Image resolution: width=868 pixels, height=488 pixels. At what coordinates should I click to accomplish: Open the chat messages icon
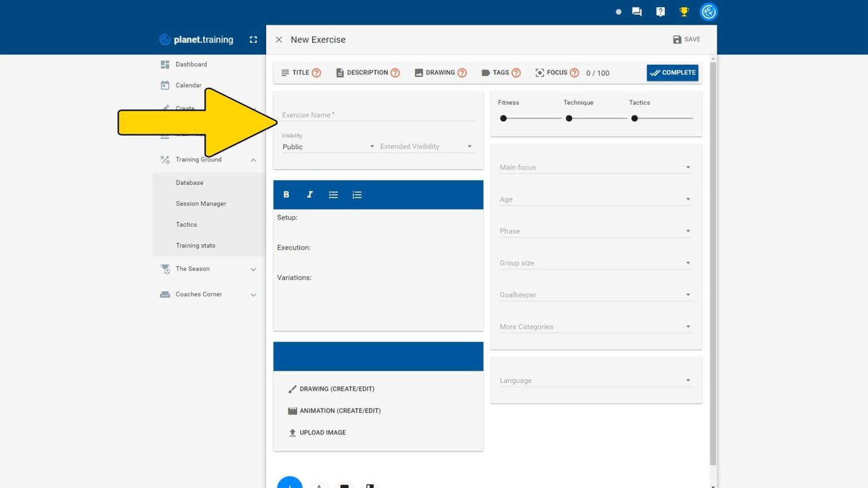pos(637,12)
